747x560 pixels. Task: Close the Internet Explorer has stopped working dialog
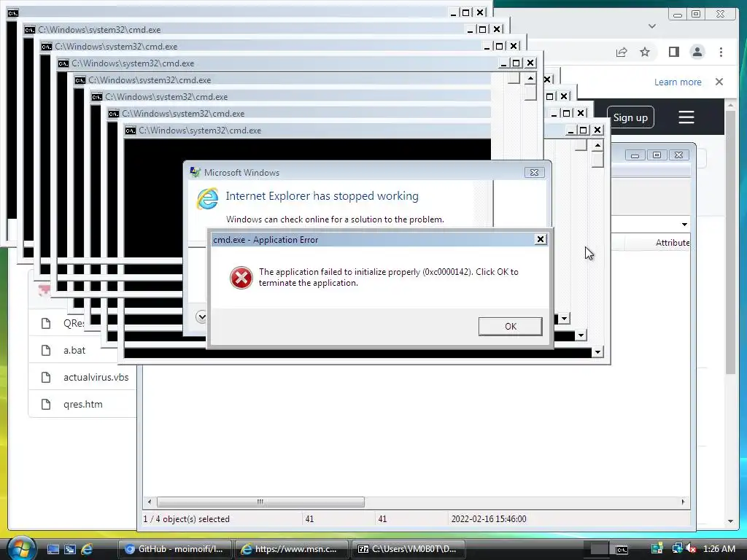pyautogui.click(x=534, y=172)
